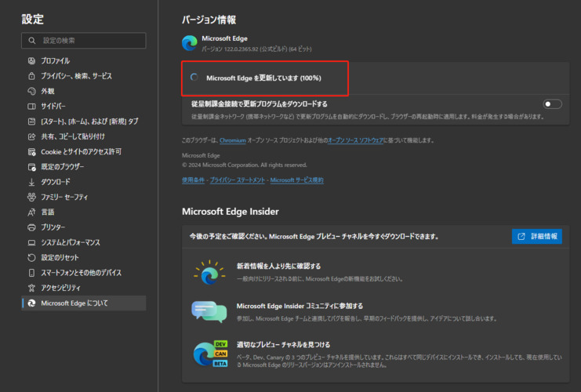Viewport: 581px width, 392px height.
Task: Click the lock icon for privacy settings
Action: point(31,76)
